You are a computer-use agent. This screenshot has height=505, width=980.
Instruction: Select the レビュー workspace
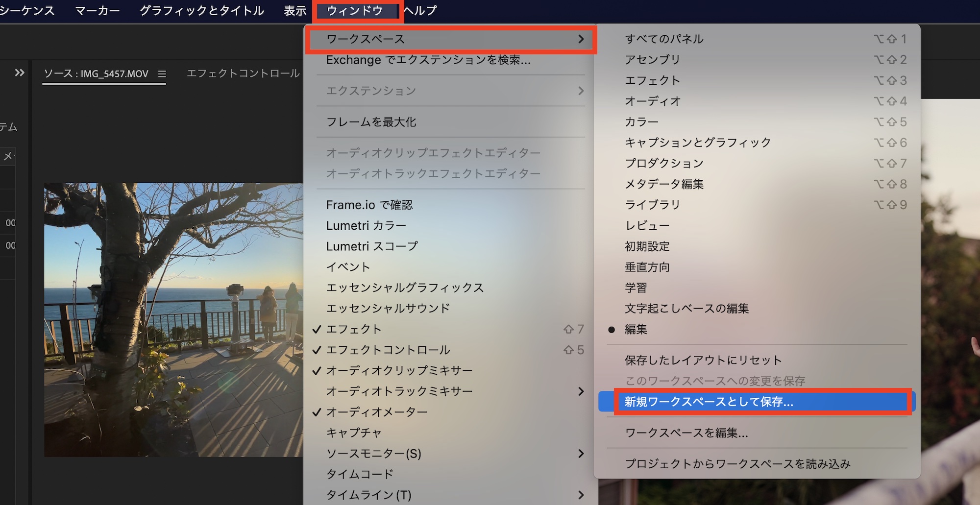757,225
